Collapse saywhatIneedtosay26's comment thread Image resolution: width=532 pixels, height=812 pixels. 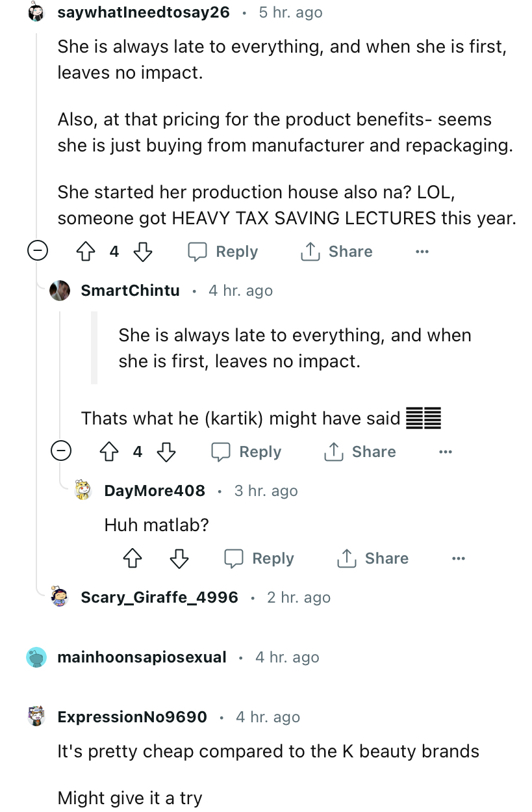pyautogui.click(x=37, y=252)
